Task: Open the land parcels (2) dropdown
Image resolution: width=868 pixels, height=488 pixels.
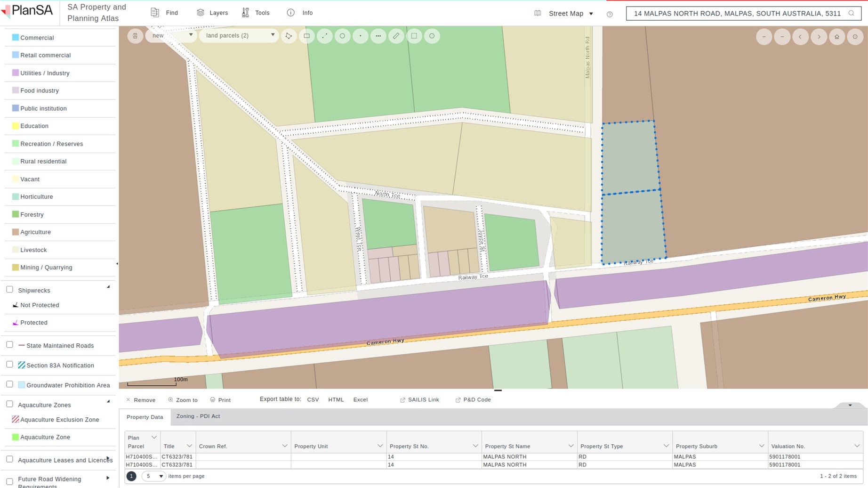Action: (239, 35)
